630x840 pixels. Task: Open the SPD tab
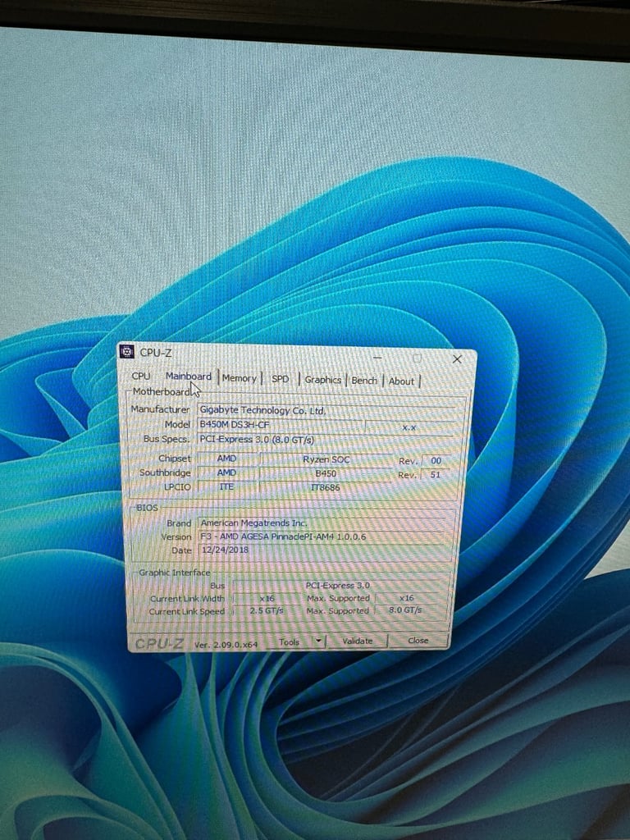pos(281,379)
